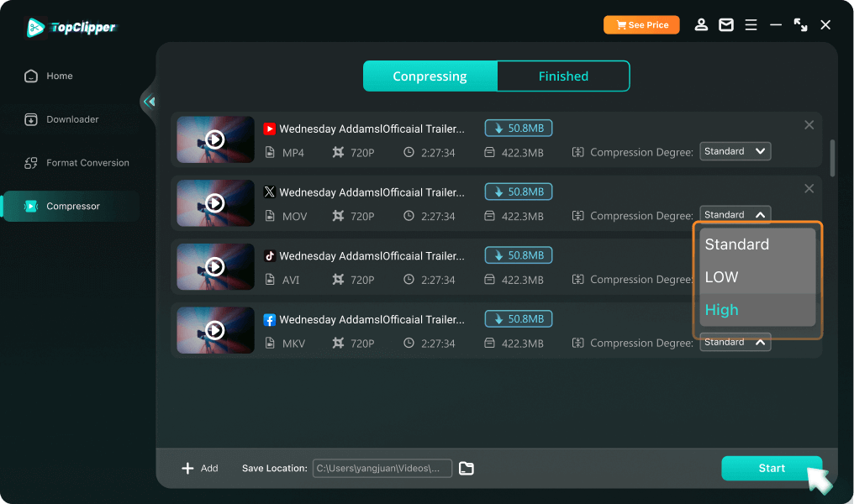This screenshot has height=504, width=854.
Task: Open the user account icon
Action: click(701, 25)
